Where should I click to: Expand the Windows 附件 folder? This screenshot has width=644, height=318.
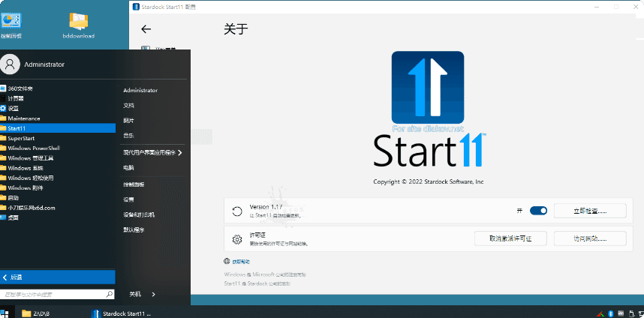[58, 188]
